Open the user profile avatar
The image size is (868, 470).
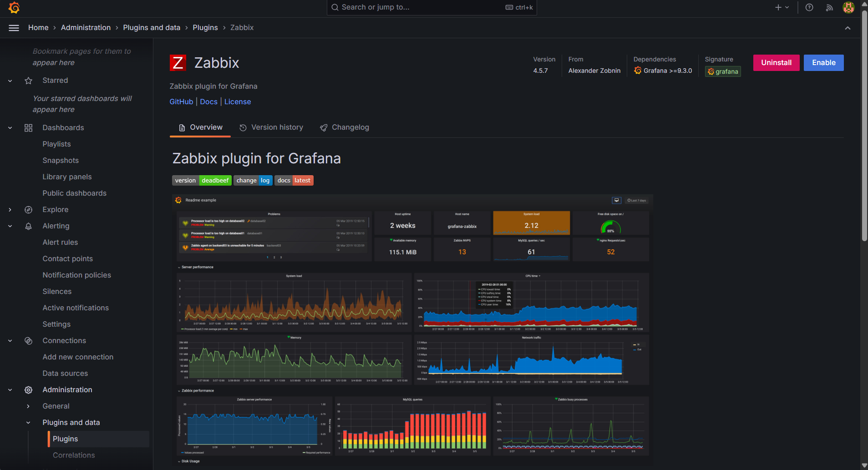(848, 7)
